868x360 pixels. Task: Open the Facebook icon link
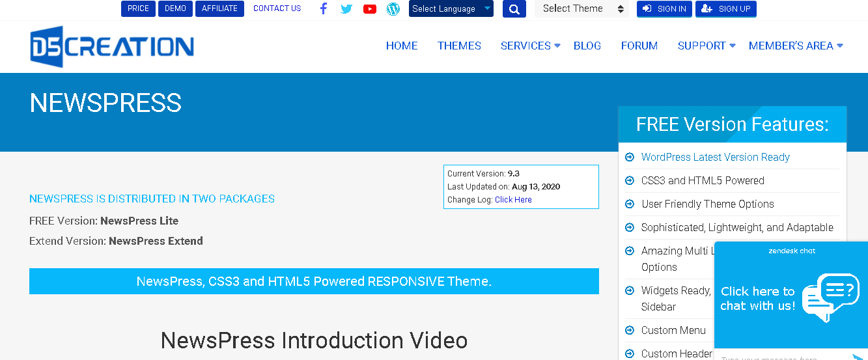click(324, 8)
